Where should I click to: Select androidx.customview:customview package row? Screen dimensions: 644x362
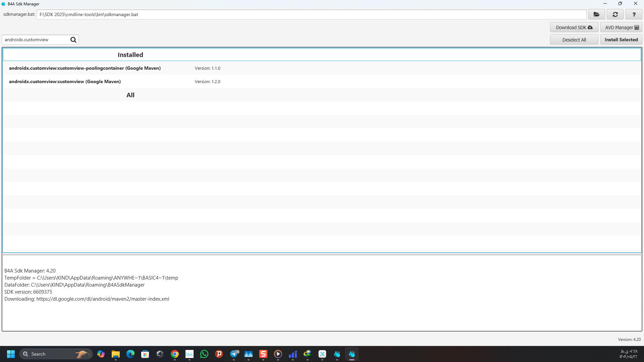tap(65, 81)
